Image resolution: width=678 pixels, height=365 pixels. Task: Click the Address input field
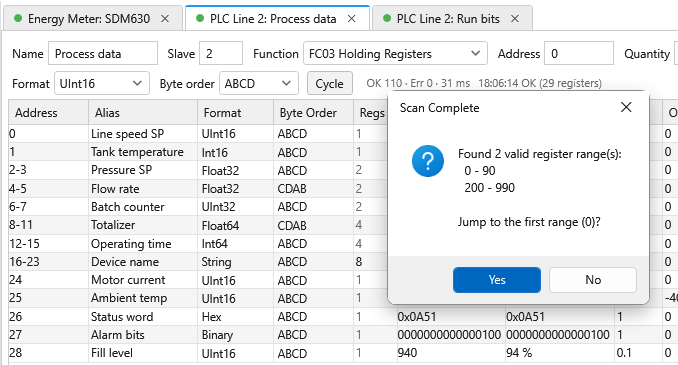(x=579, y=54)
